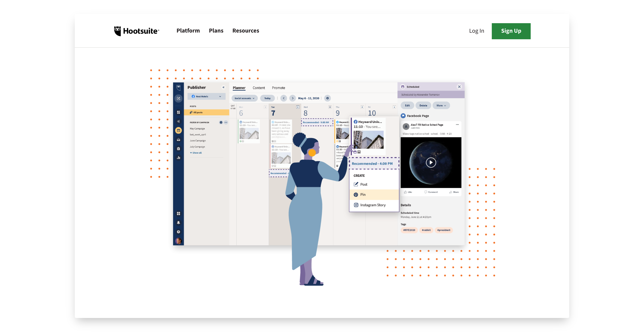The width and height of the screenshot is (644, 332).
Task: Open campaign filter more options dots
Action: 226,122
